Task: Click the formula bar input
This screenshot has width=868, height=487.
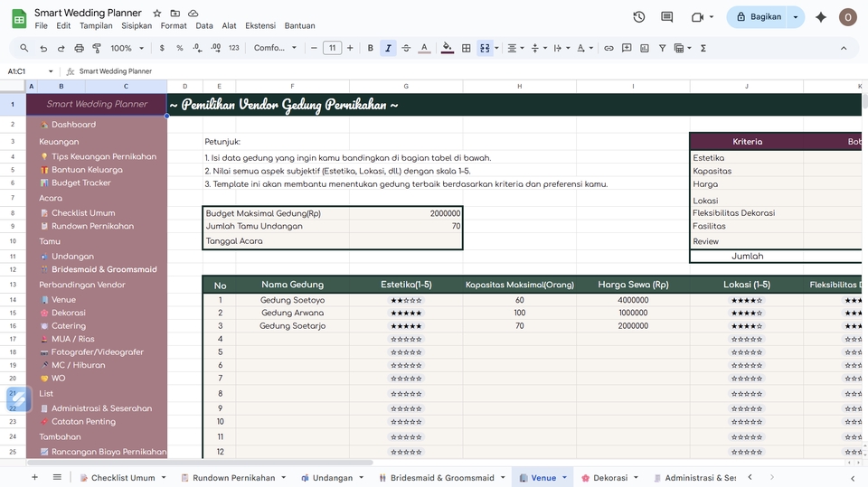Action: [470, 71]
